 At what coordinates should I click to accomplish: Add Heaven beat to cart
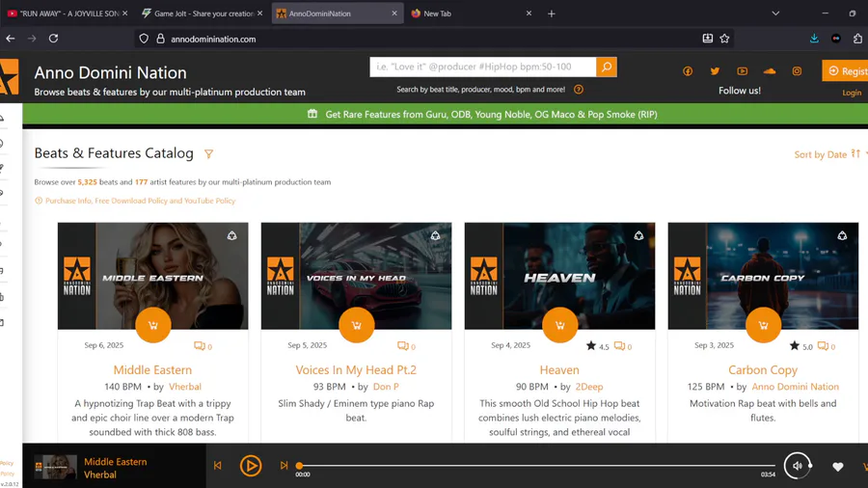[x=559, y=325]
